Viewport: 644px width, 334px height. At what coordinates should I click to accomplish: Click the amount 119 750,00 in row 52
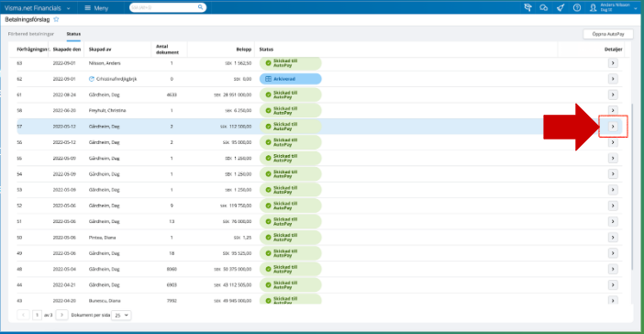click(236, 206)
